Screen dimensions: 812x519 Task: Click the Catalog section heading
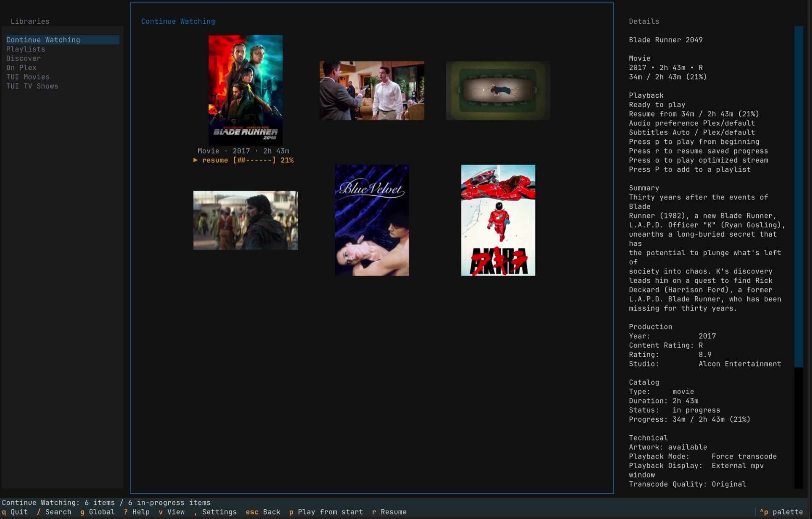pyautogui.click(x=644, y=382)
